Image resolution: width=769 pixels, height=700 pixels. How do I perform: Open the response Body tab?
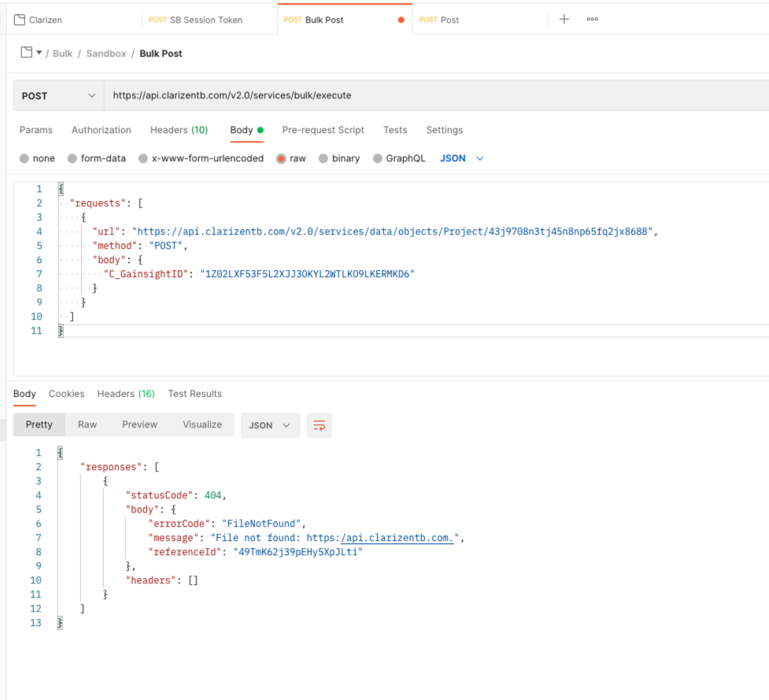tap(24, 394)
